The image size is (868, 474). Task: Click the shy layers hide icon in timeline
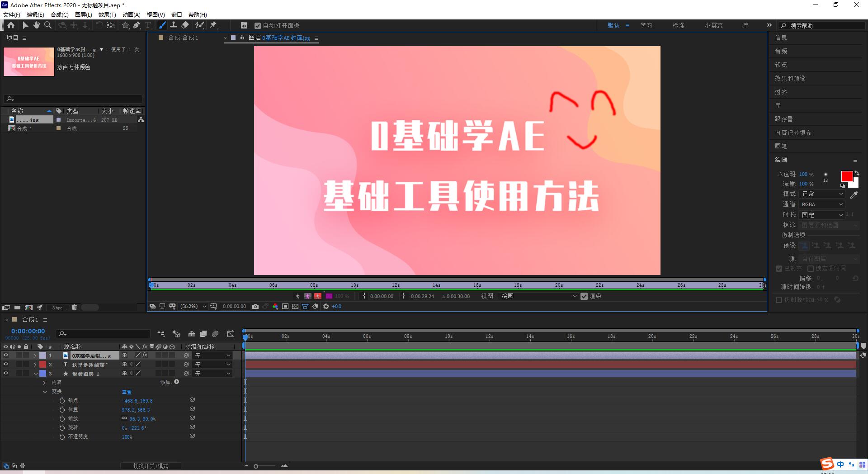point(192,334)
